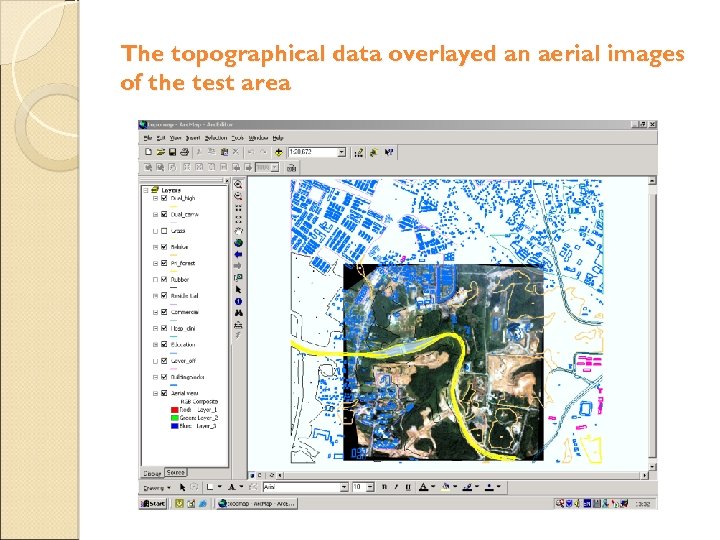This screenshot has height=540, width=720.
Task: Click the ArcMap taskbar button
Action: click(x=257, y=504)
